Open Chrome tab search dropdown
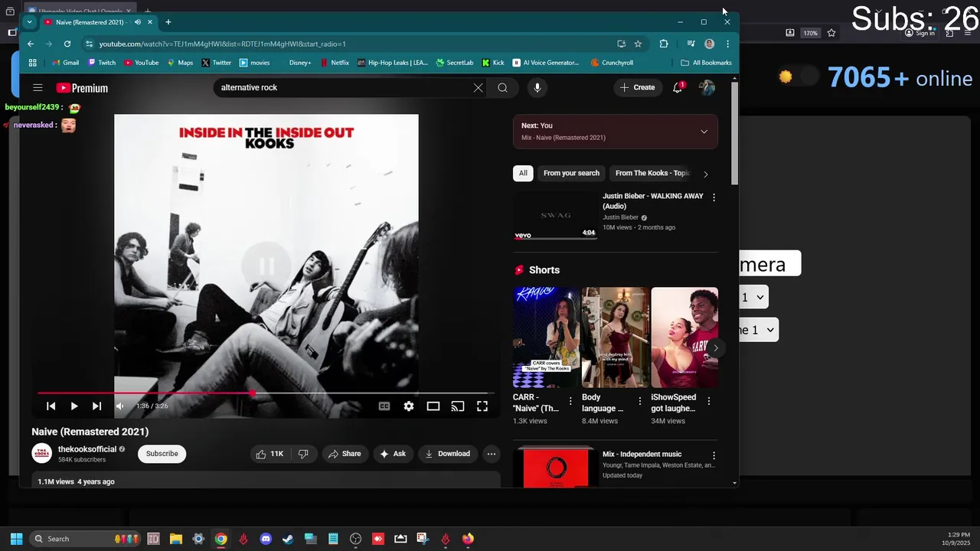Image resolution: width=980 pixels, height=551 pixels. click(29, 22)
